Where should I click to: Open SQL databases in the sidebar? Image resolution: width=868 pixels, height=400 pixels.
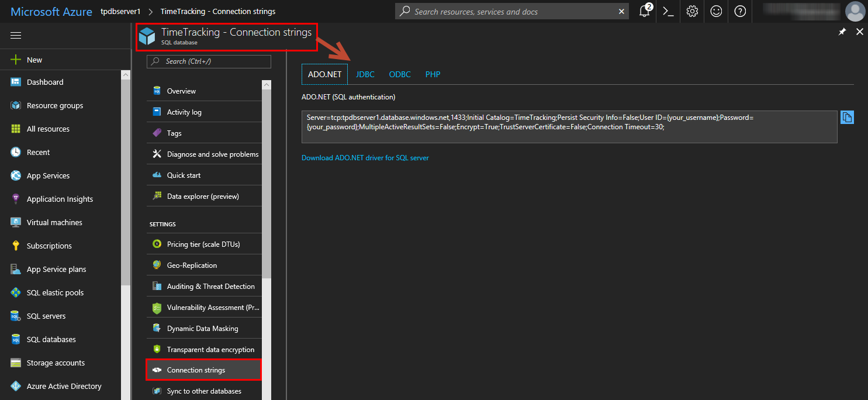click(51, 339)
